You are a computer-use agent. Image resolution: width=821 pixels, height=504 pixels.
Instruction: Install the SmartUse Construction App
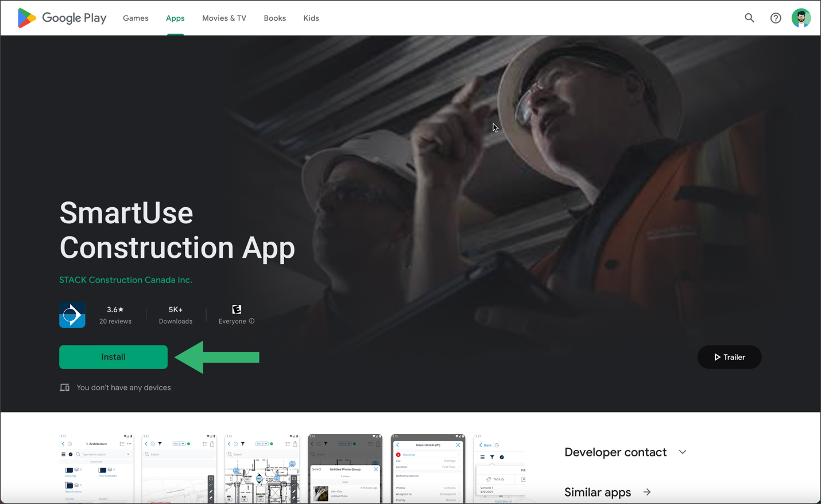[113, 357]
